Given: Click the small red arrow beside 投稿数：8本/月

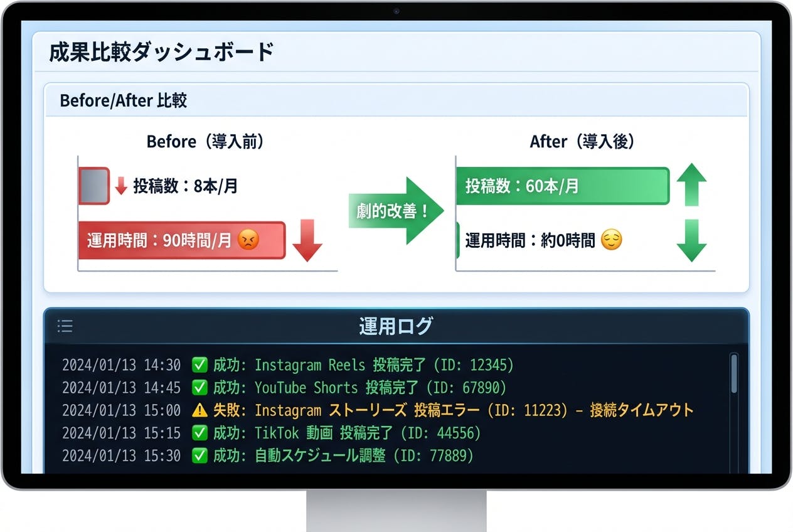Looking at the screenshot, I should coord(121,186).
